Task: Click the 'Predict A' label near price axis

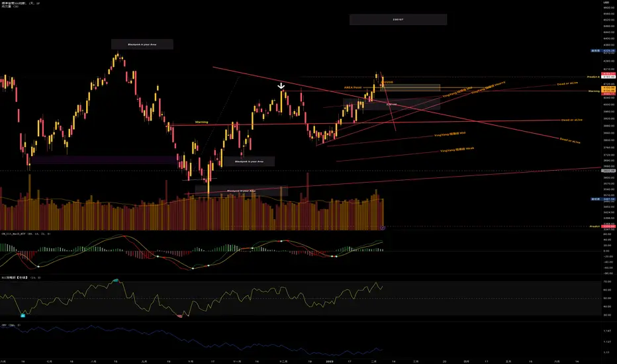Action: [593, 77]
